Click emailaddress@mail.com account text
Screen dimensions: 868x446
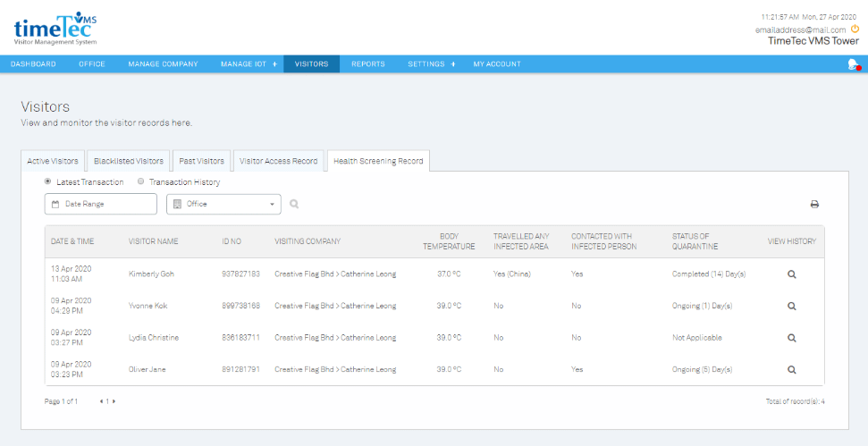[800, 29]
